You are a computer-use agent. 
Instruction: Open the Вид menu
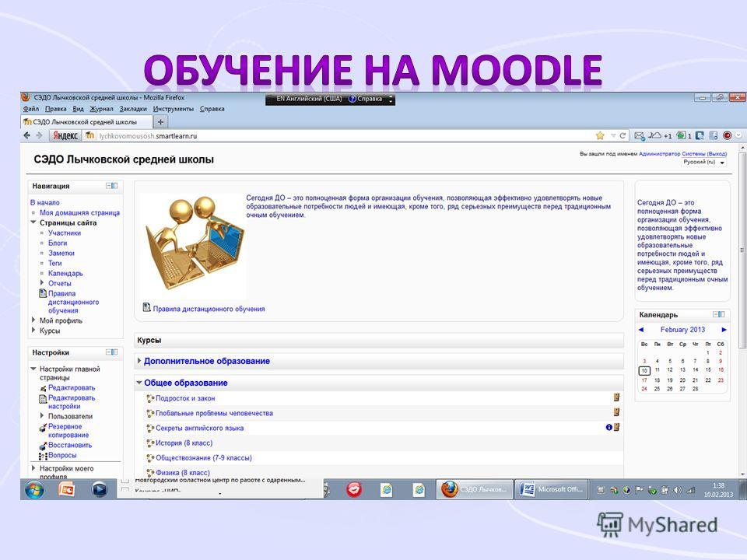point(78,109)
